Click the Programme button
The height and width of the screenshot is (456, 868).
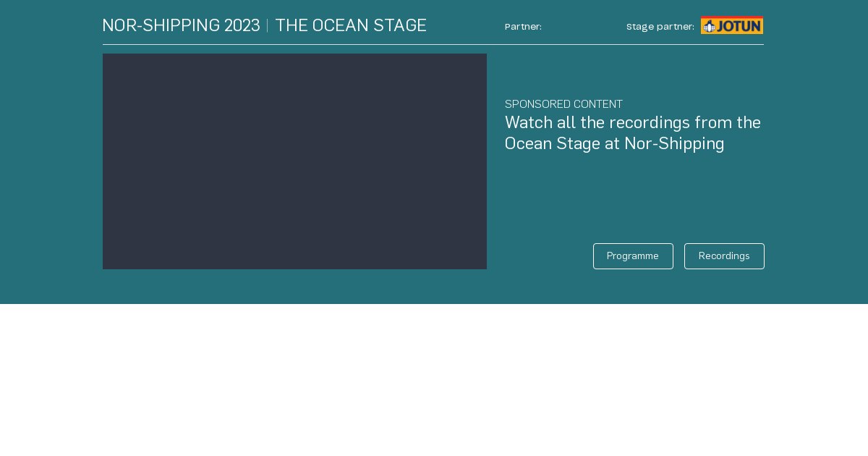[x=632, y=256]
